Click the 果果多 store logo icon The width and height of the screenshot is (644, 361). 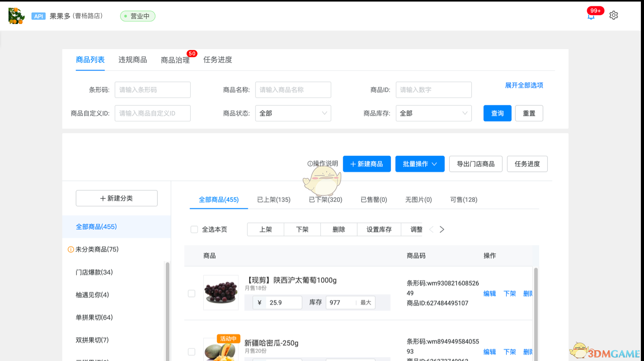click(16, 15)
